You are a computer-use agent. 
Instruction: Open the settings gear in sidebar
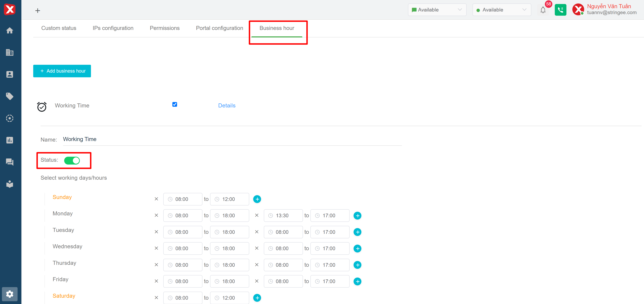[x=10, y=294]
